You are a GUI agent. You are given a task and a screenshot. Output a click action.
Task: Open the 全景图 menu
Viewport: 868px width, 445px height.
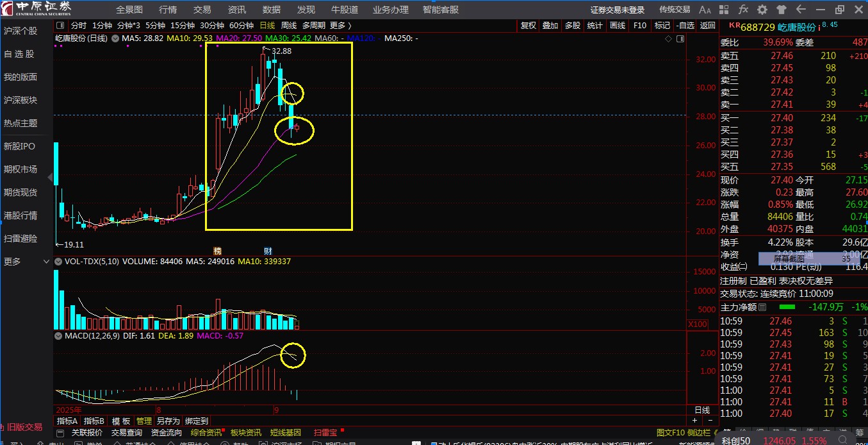[129, 10]
